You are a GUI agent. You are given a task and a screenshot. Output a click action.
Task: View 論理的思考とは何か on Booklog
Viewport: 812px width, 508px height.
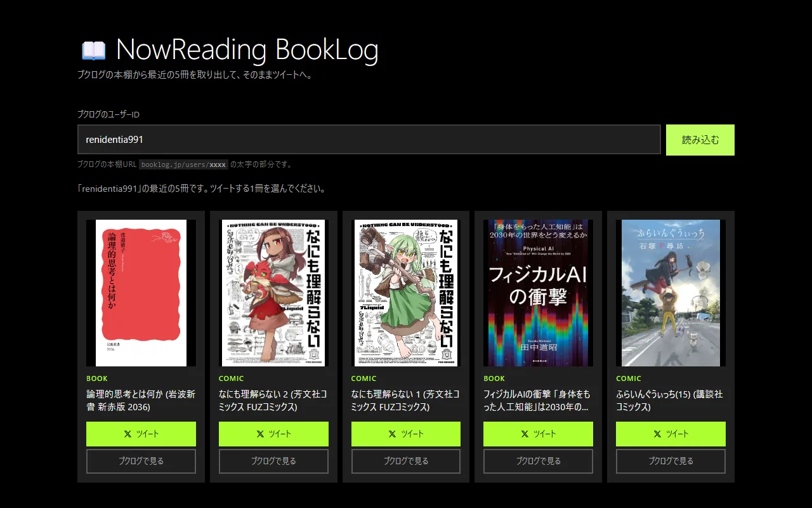tap(141, 461)
